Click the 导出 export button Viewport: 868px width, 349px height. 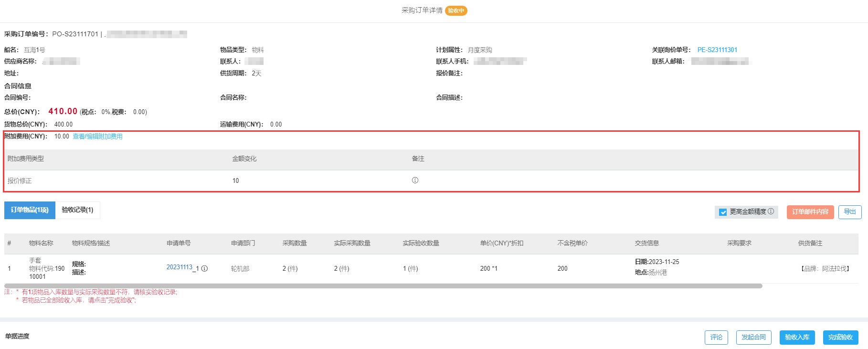tap(850, 212)
